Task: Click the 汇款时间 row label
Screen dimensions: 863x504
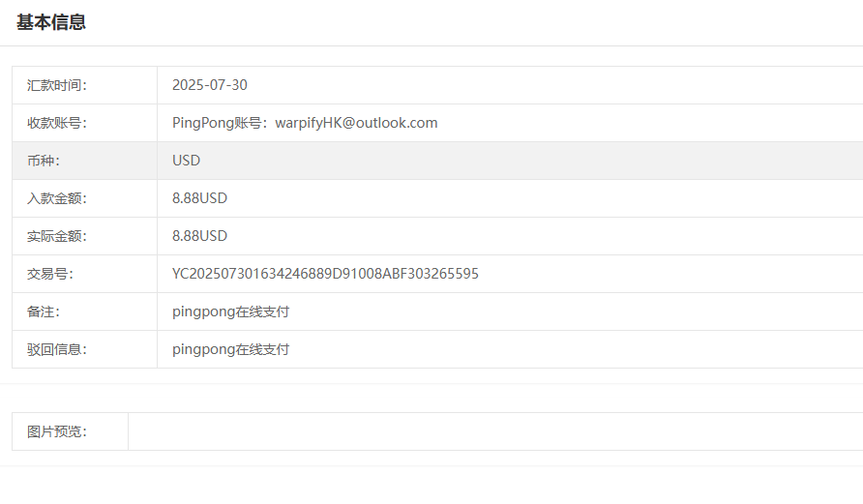Action: [x=57, y=85]
